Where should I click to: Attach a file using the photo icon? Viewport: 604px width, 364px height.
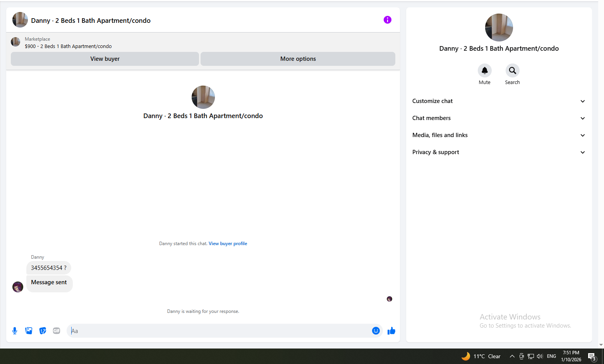(x=29, y=331)
